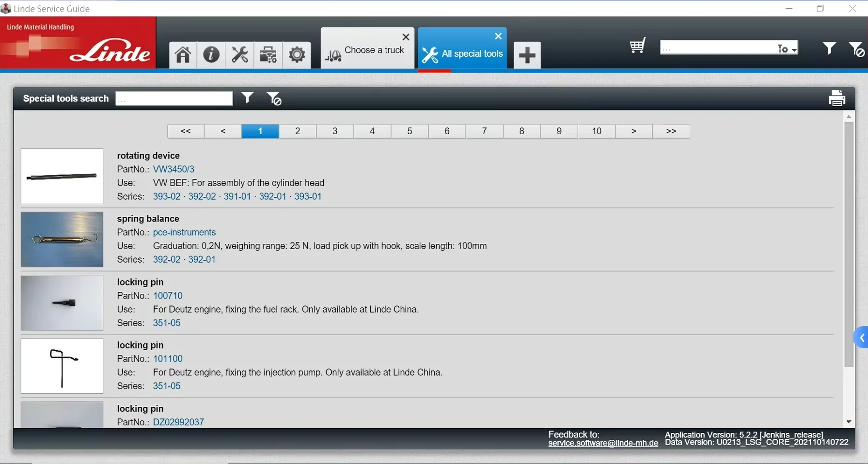868x464 pixels.
Task: Open part number 101100
Action: click(168, 359)
